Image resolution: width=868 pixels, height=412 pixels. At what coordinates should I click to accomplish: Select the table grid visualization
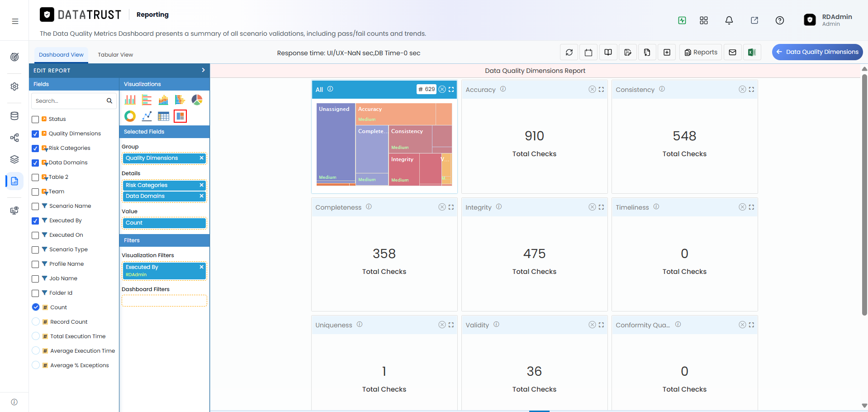(x=163, y=116)
